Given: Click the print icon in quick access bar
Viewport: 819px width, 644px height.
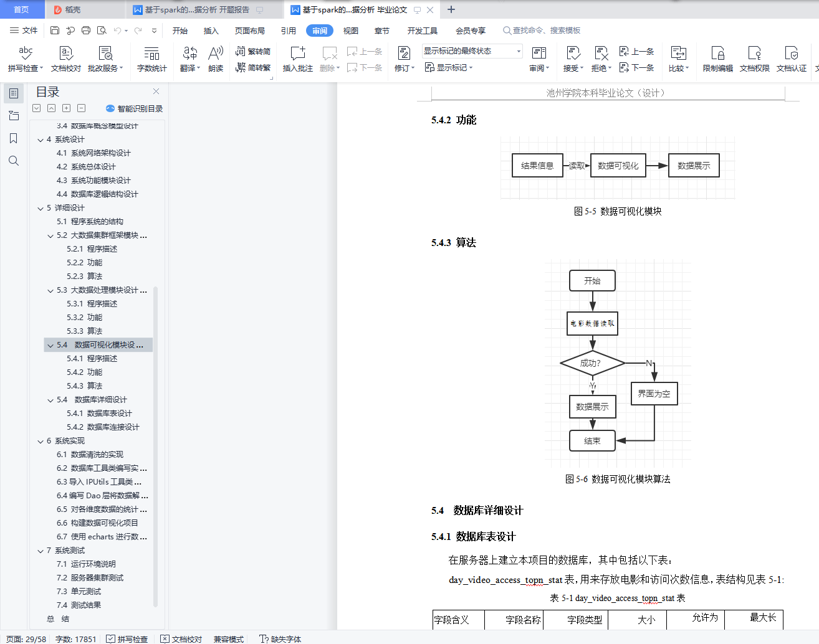Looking at the screenshot, I should 86,30.
